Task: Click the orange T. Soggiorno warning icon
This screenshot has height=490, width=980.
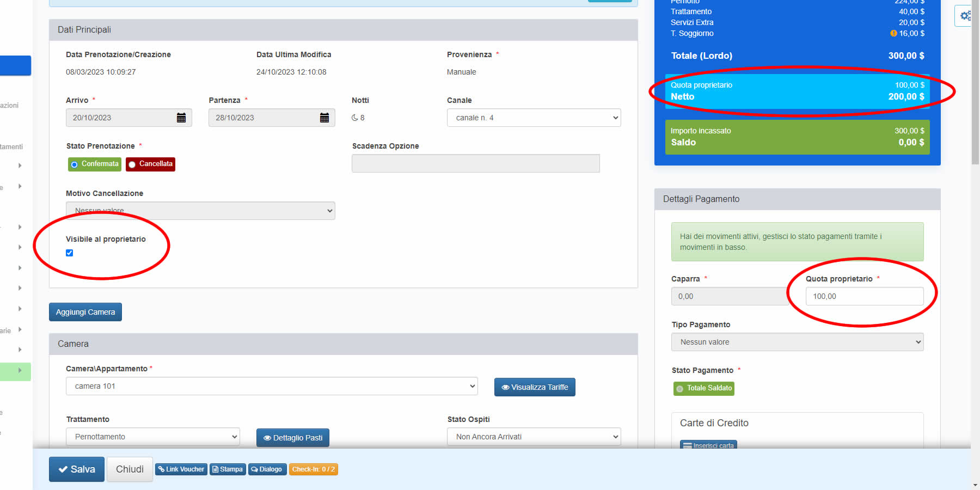Action: (x=893, y=33)
